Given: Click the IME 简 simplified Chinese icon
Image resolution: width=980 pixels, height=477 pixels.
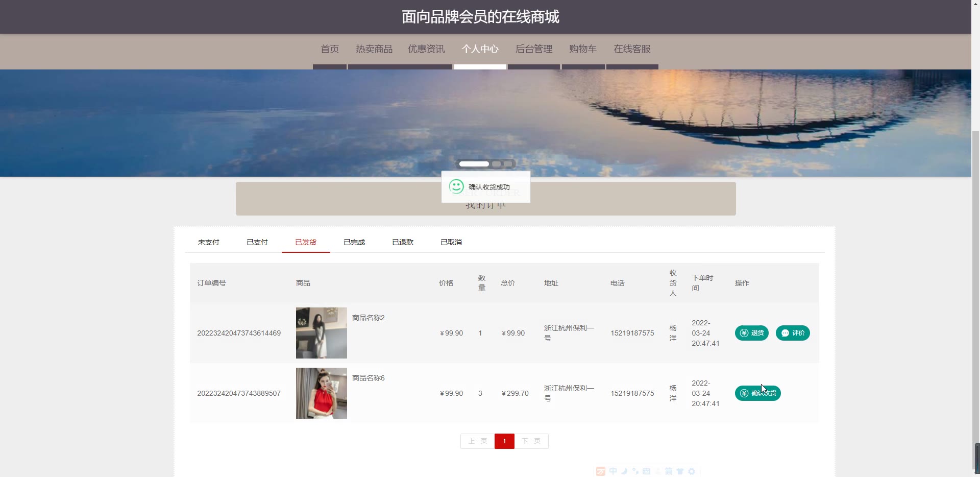Looking at the screenshot, I should [669, 471].
